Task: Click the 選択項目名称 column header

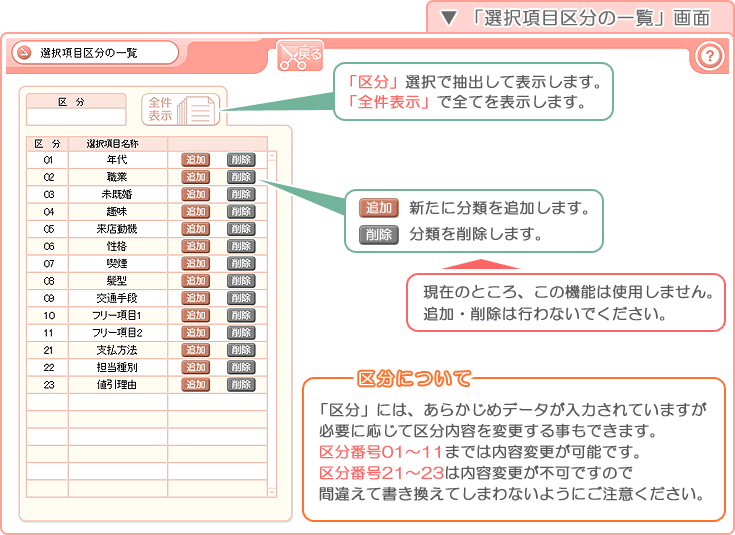Action: (x=117, y=143)
